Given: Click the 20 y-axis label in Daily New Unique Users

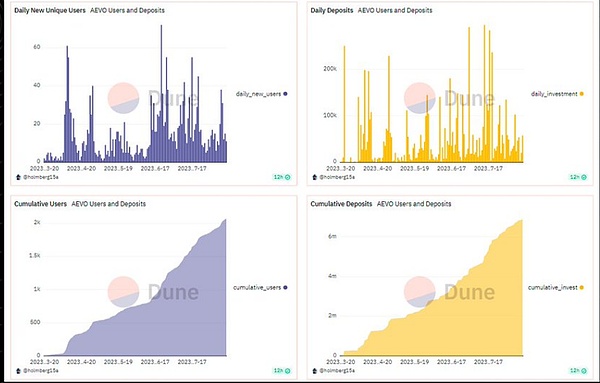Looking at the screenshot, I should pos(37,124).
